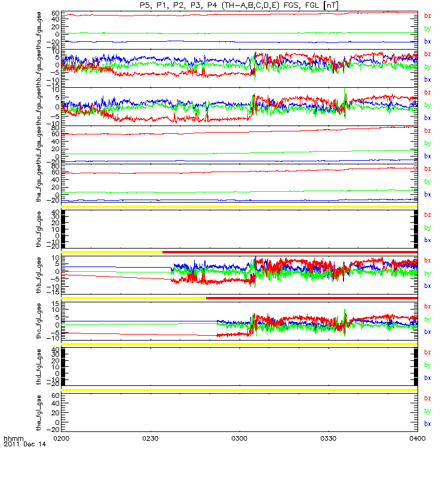Click the tha_fgl_gse vertical axis label
Image resolution: width=448 pixels, height=478 pixels.
[39, 229]
